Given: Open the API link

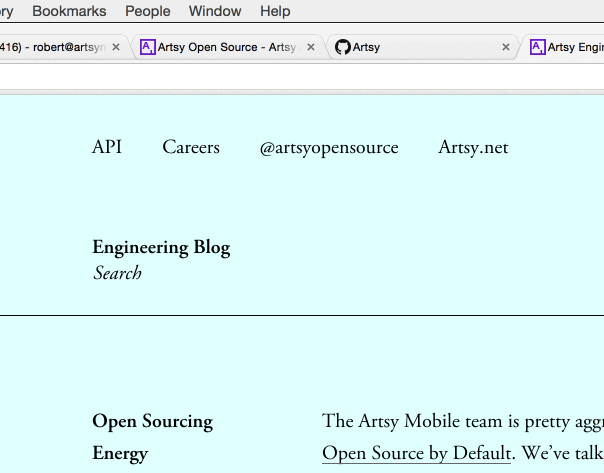Looking at the screenshot, I should (107, 147).
